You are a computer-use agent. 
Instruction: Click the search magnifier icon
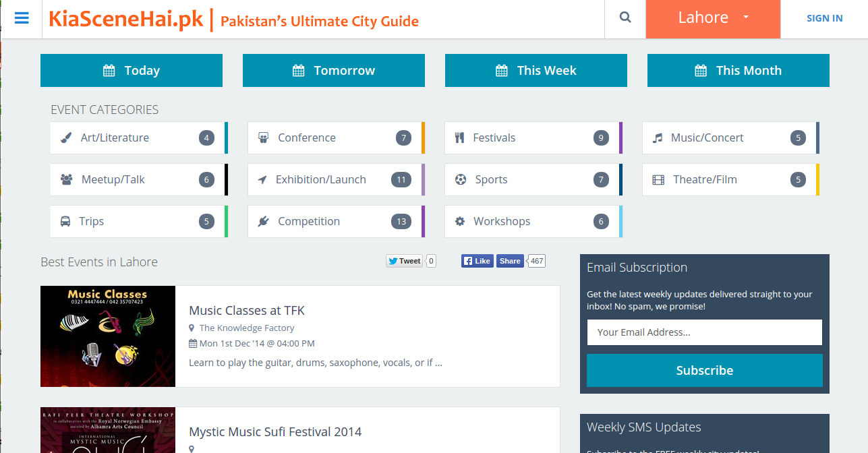[x=625, y=18]
